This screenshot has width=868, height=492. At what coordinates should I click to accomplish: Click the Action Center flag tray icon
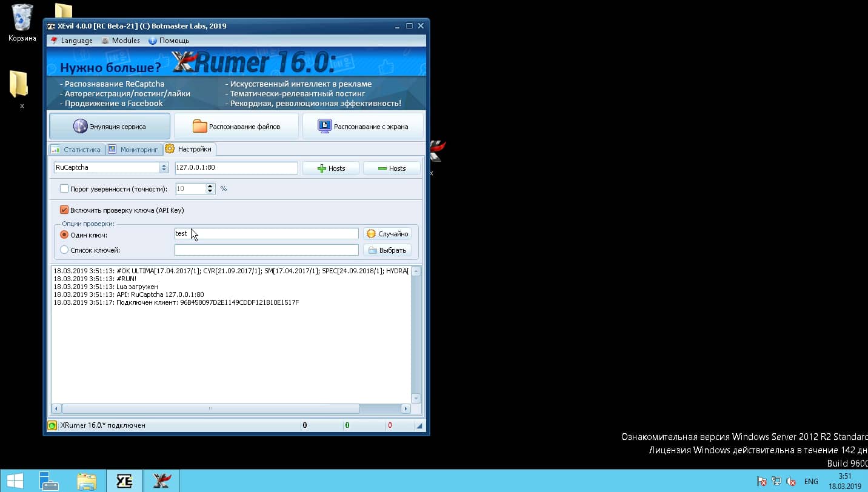762,482
